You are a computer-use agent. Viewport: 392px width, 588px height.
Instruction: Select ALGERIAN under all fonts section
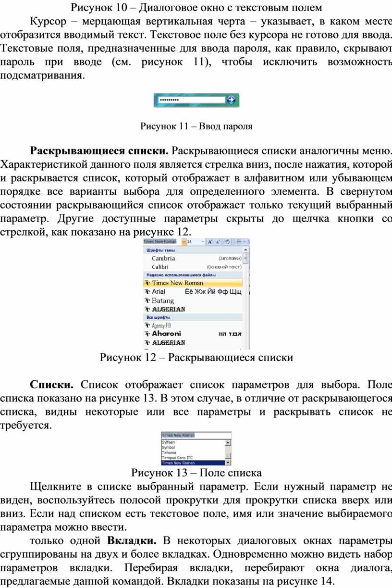tap(193, 343)
